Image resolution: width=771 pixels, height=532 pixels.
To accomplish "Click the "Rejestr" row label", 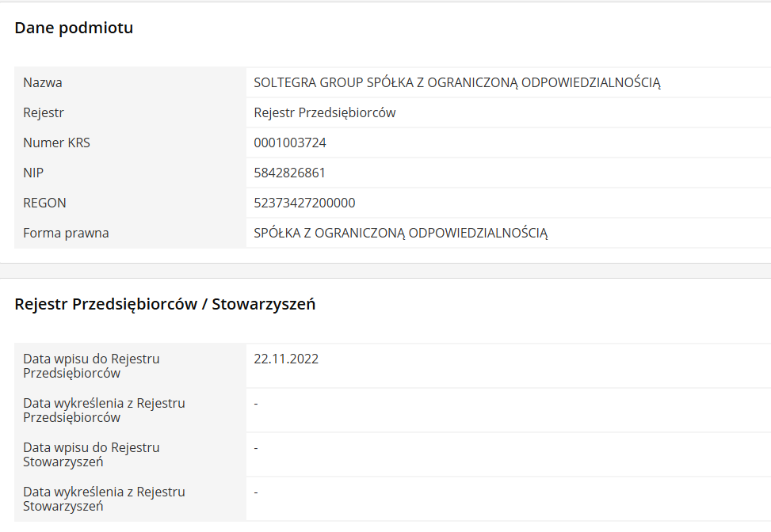I will click(x=44, y=112).
